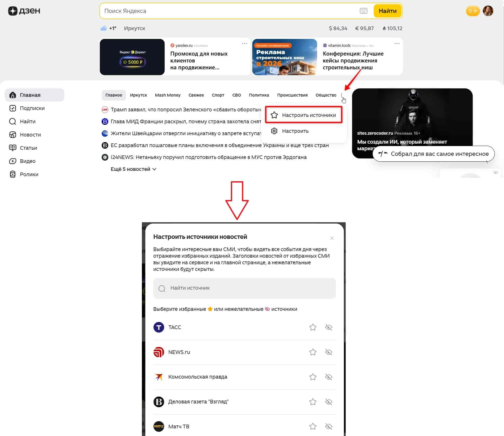Click the user avatar in the header

click(x=488, y=11)
